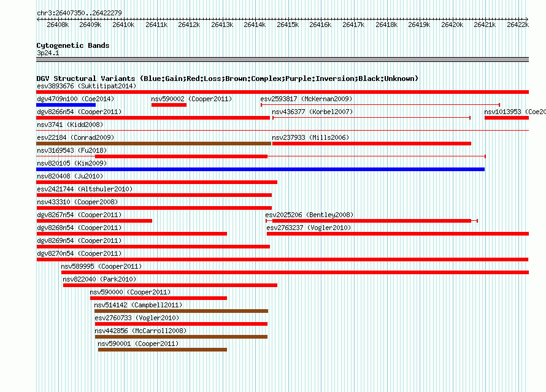This screenshot has height=392, width=546.
Task: Click the Cytogenetic Bands track title
Action: pos(73,45)
